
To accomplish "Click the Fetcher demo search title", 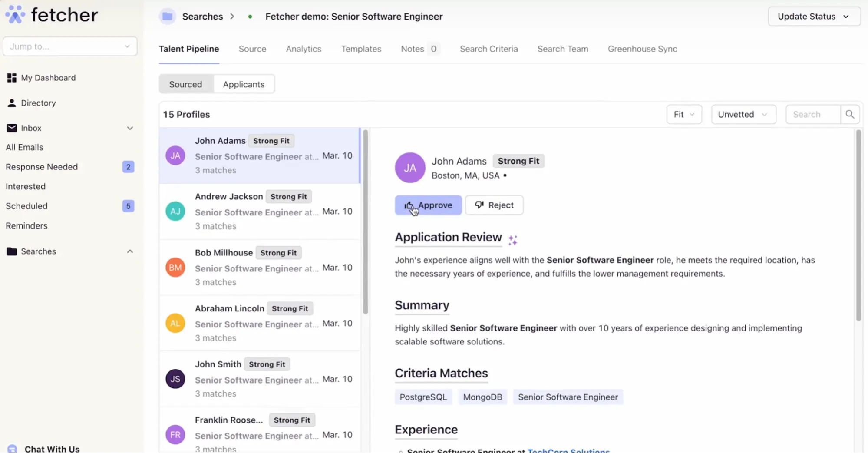I will [x=354, y=17].
